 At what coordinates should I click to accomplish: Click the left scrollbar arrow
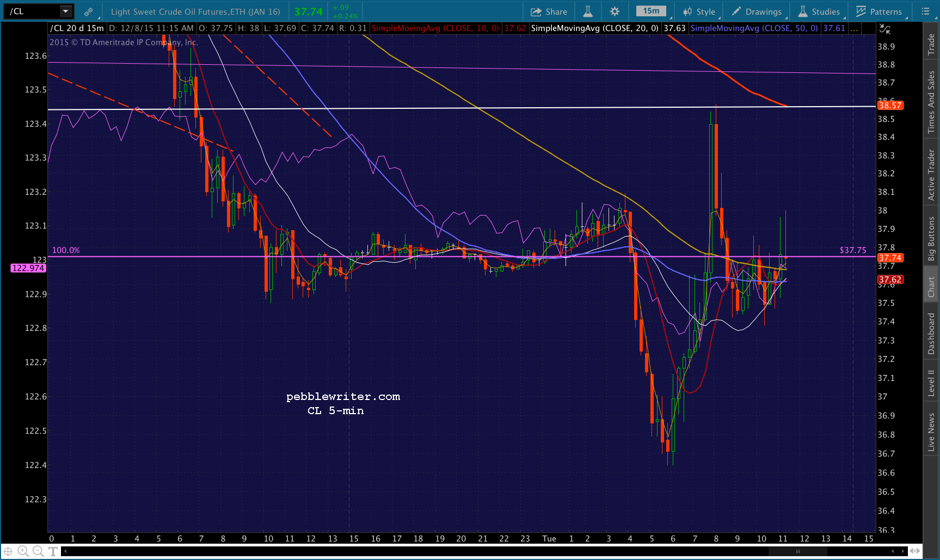click(x=65, y=551)
